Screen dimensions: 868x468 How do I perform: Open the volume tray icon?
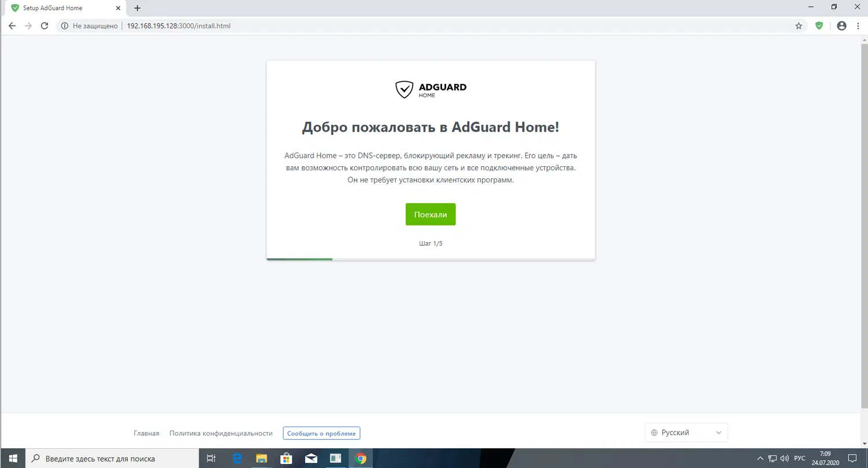click(x=784, y=458)
